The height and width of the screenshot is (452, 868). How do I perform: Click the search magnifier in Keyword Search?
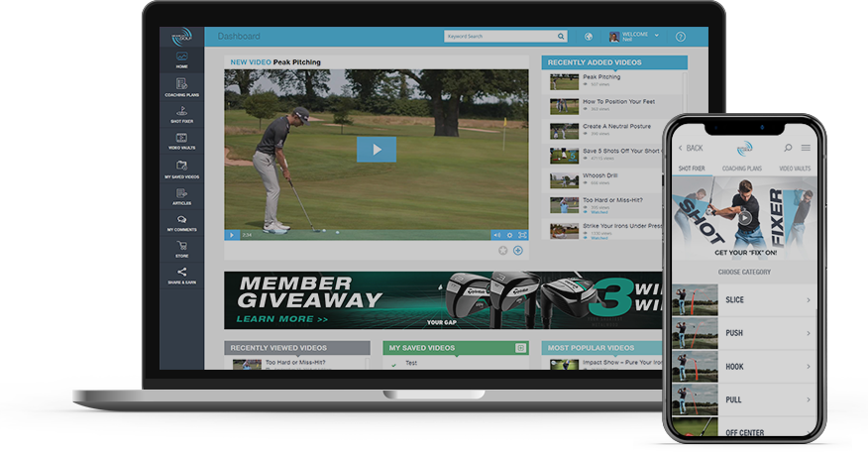[561, 37]
